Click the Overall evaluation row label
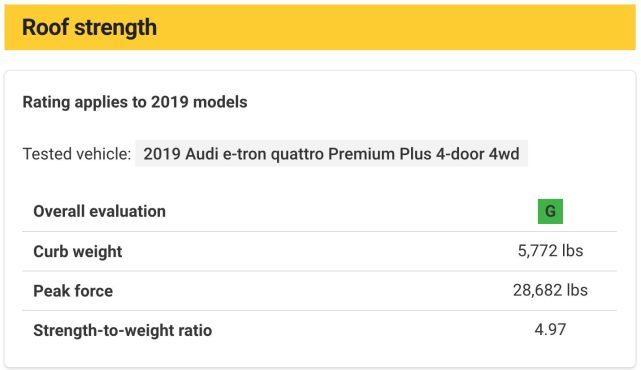This screenshot has height=370, width=641. [x=99, y=211]
